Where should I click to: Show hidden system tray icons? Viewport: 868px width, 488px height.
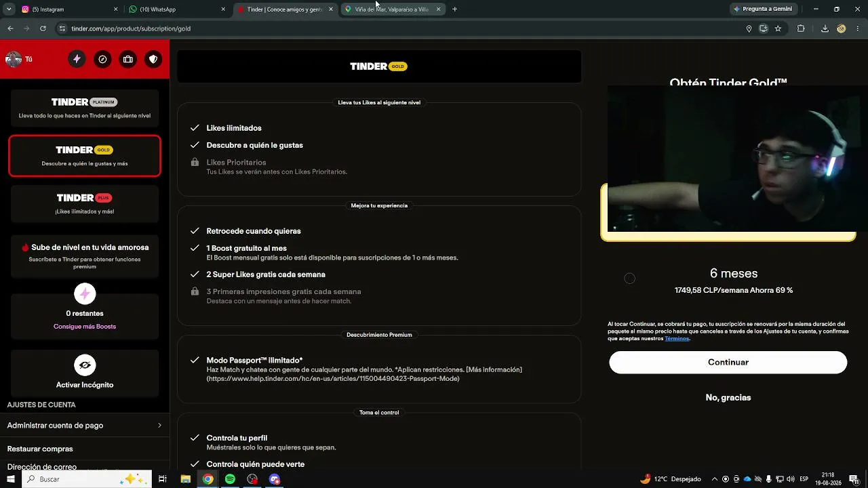click(x=715, y=479)
